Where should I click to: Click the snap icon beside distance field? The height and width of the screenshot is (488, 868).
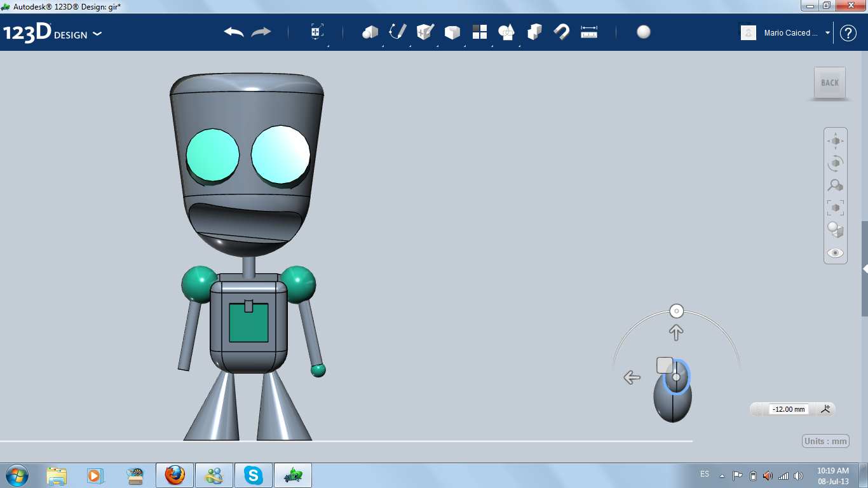tap(825, 409)
